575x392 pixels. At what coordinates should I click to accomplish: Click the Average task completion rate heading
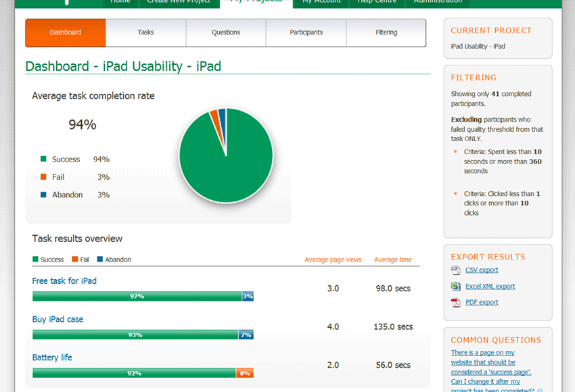pyautogui.click(x=93, y=95)
